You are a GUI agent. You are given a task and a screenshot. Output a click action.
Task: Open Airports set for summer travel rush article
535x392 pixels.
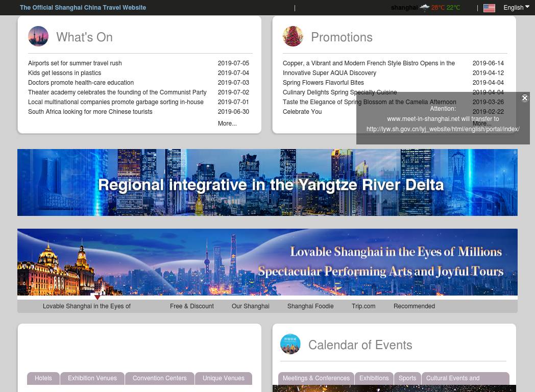pyautogui.click(x=75, y=63)
